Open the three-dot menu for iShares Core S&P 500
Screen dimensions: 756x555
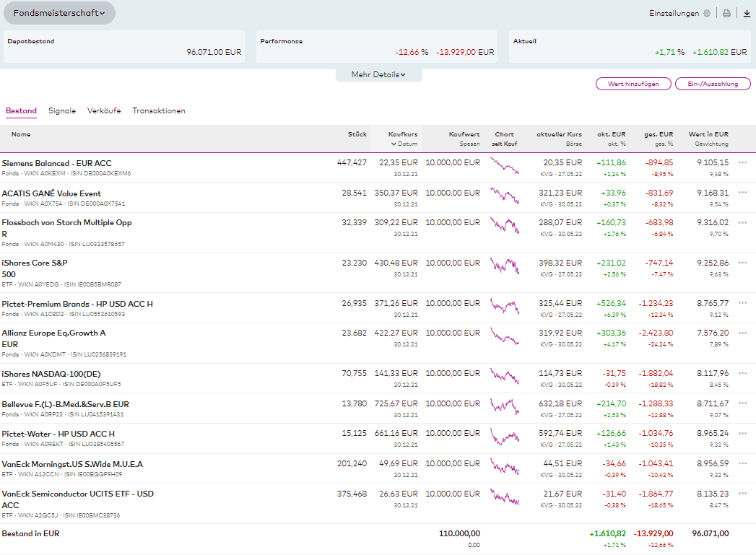coord(742,263)
